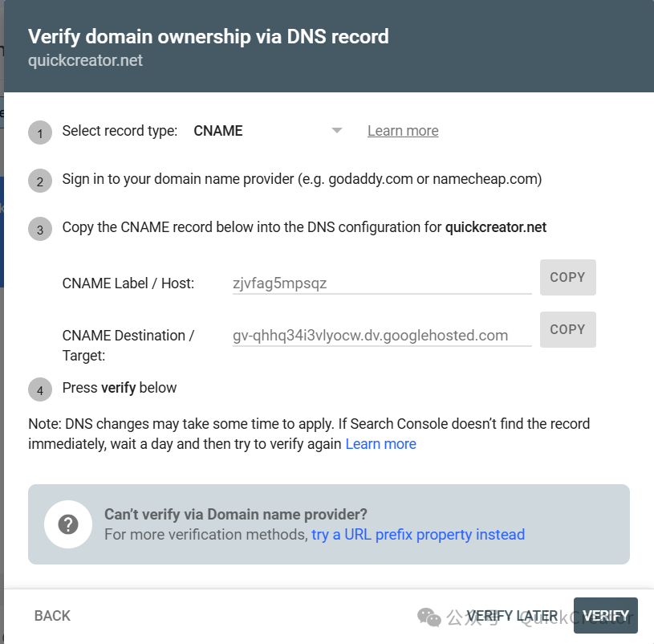Image resolution: width=654 pixels, height=644 pixels.
Task: Choose VERIFY LATER
Action: coord(512,616)
